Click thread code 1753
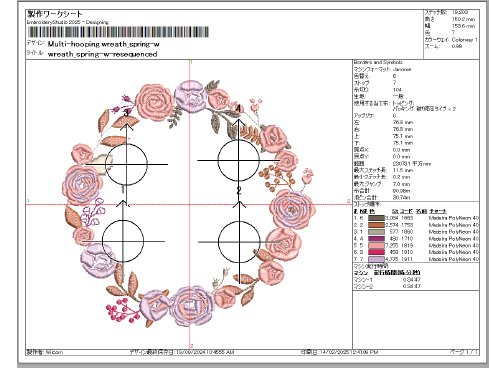The image size is (491, 382). pyautogui.click(x=407, y=225)
